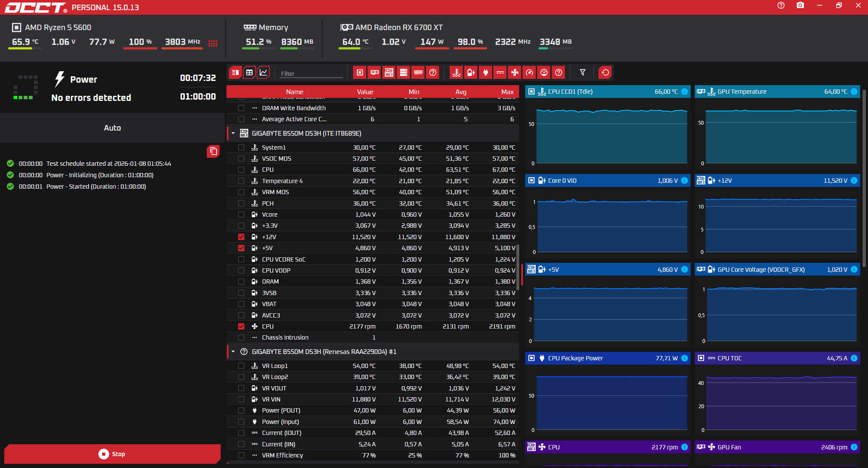Toggle the temperature sensor type icon
Image resolution: width=868 pixels, height=468 pixels.
pyautogui.click(x=456, y=72)
